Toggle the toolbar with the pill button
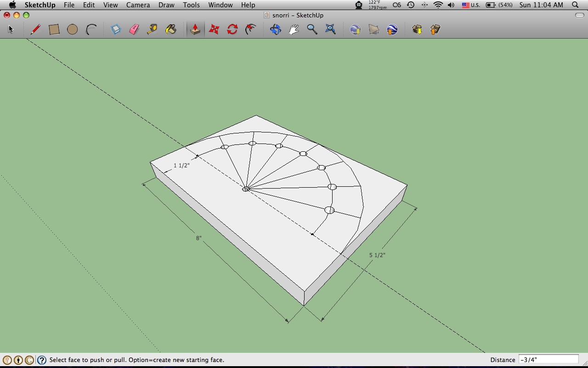The image size is (588, 368). coord(580,15)
